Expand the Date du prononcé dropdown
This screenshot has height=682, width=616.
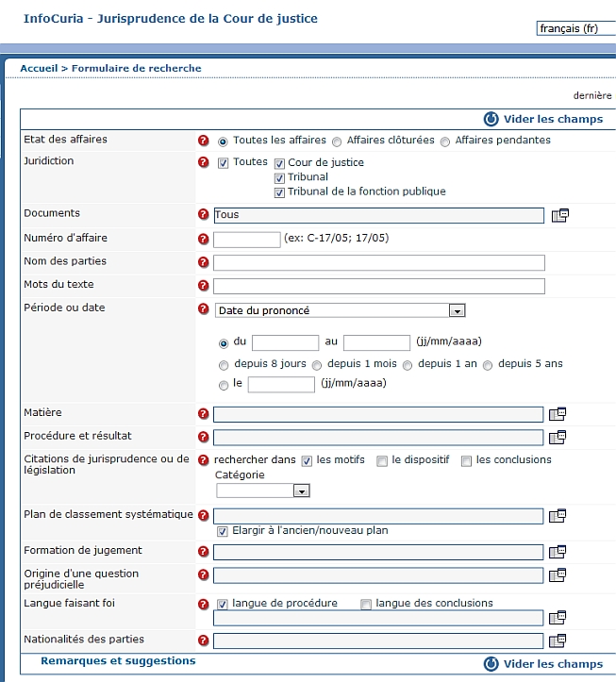tap(457, 310)
